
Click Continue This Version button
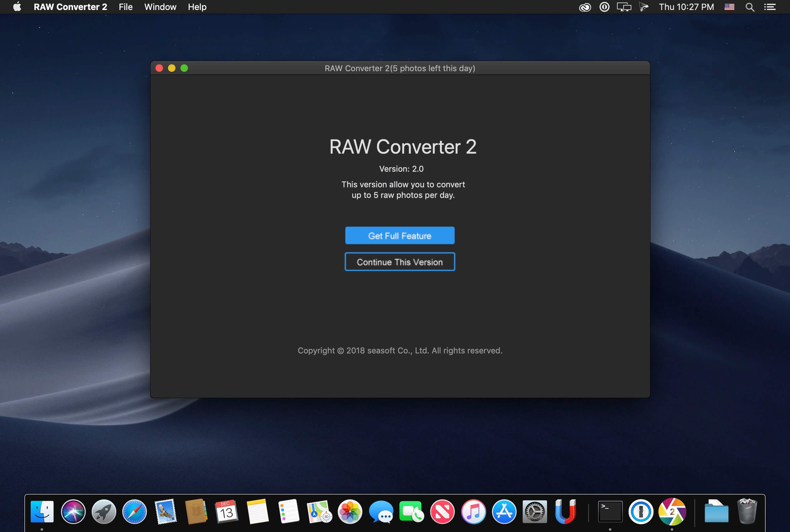(399, 262)
